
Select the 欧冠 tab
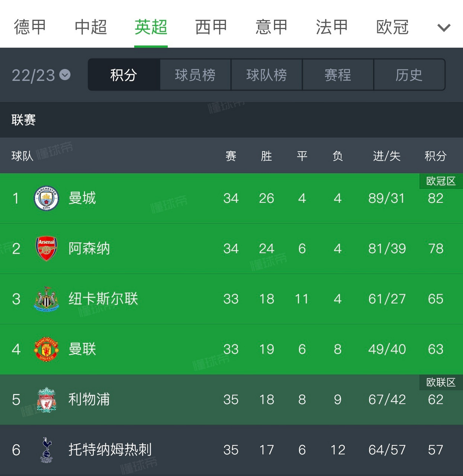pos(392,27)
